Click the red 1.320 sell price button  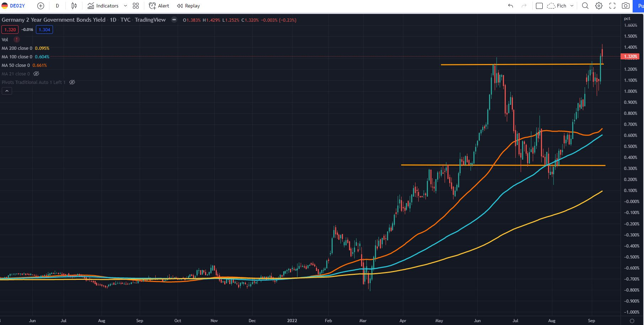10,30
